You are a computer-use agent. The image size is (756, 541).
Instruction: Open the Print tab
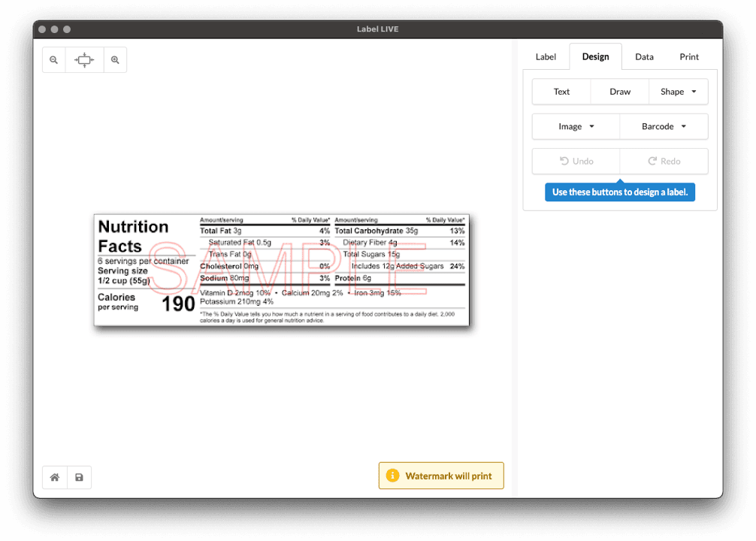click(688, 56)
